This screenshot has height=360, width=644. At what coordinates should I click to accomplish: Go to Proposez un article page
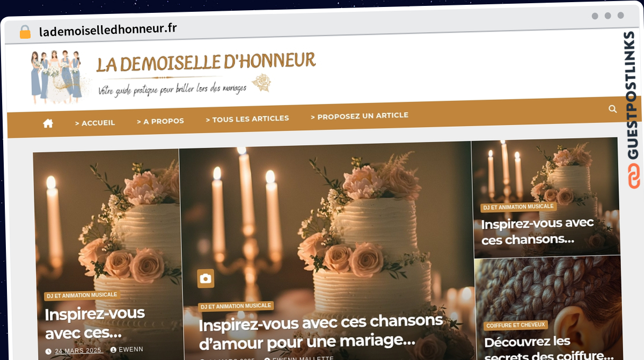[360, 116]
